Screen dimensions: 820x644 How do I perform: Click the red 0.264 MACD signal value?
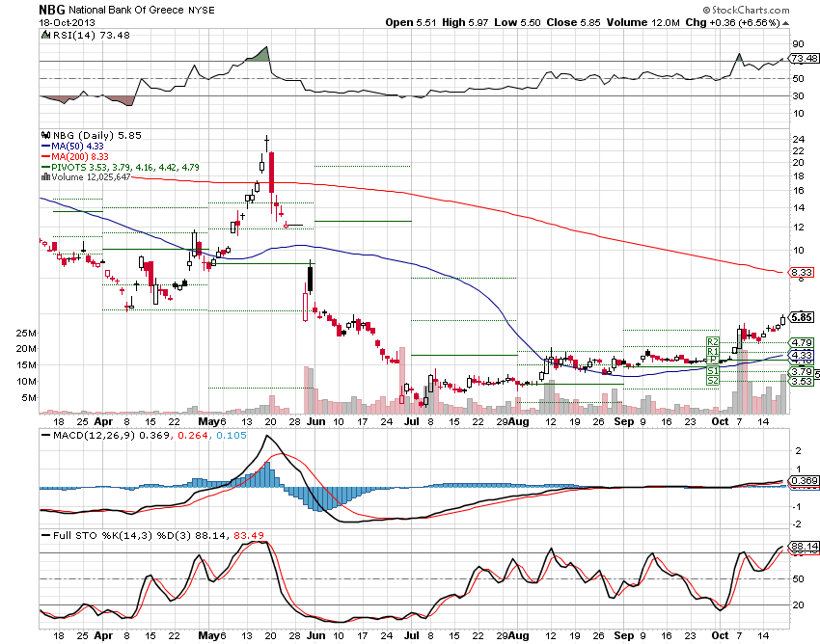coord(192,436)
